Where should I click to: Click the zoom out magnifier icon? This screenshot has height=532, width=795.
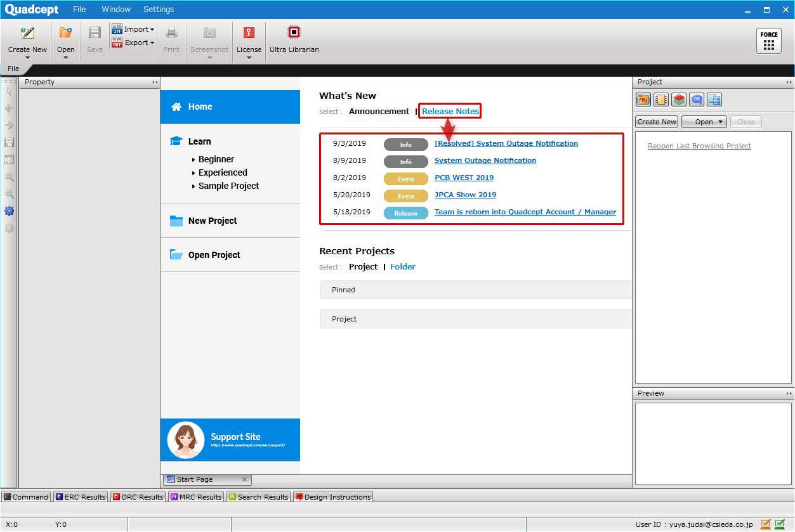[9, 194]
